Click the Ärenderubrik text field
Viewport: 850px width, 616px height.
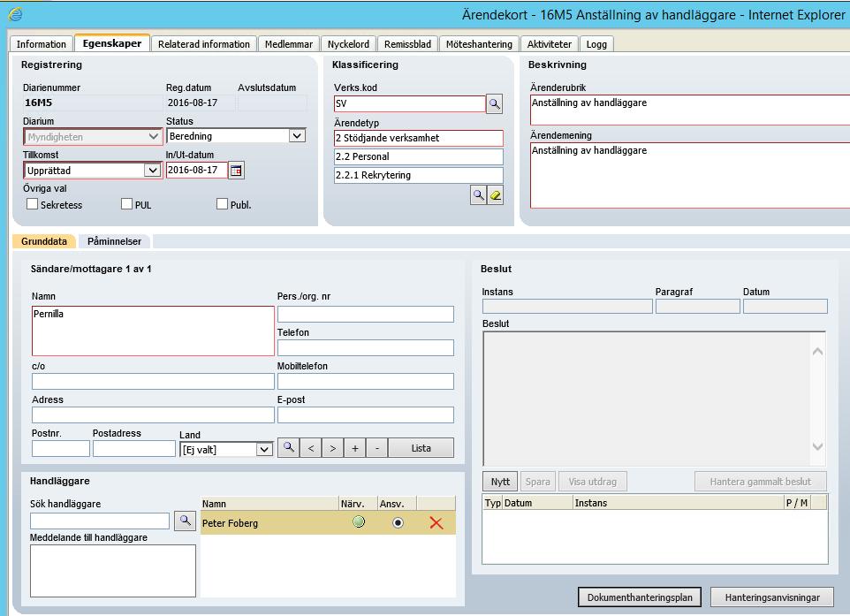689,110
